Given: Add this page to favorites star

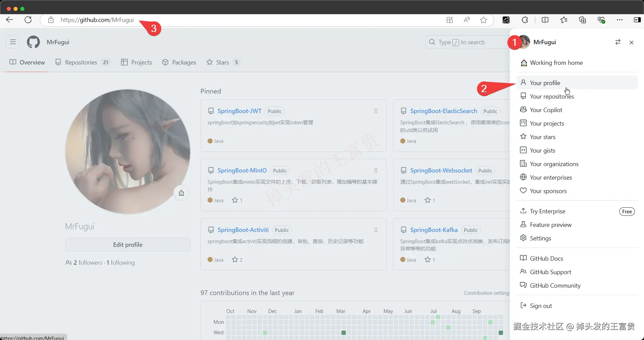Looking at the screenshot, I should tap(484, 20).
